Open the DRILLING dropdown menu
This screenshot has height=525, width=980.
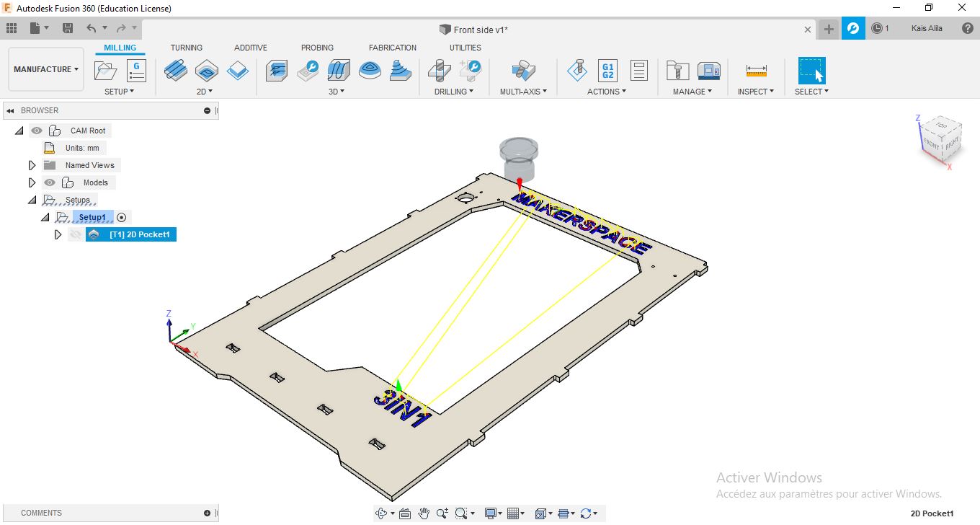point(454,92)
